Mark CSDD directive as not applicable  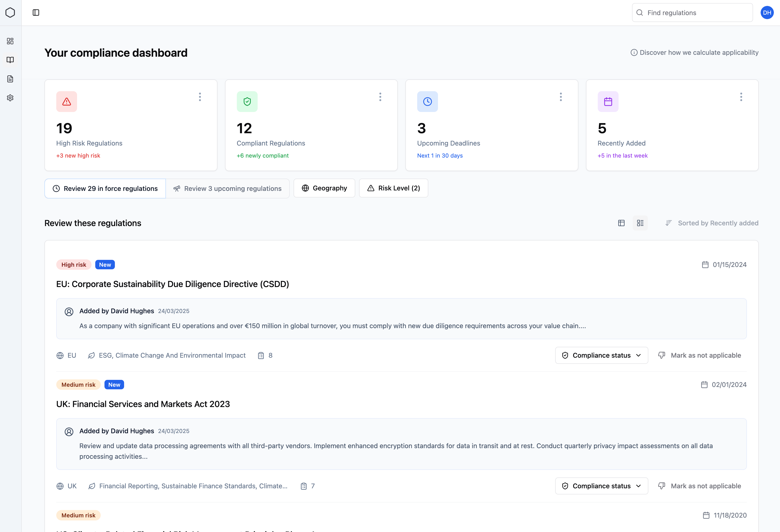coord(700,355)
